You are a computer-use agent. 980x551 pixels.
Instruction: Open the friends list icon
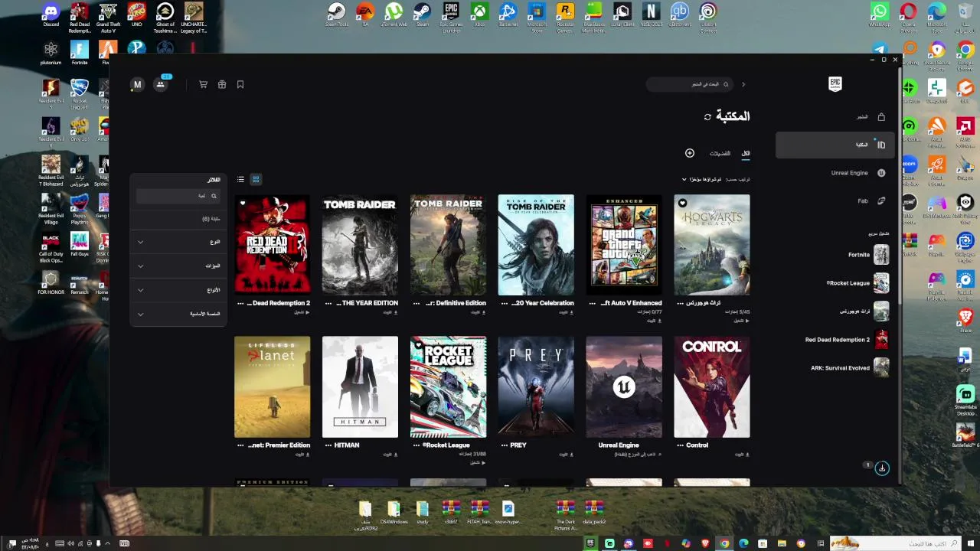pos(161,84)
